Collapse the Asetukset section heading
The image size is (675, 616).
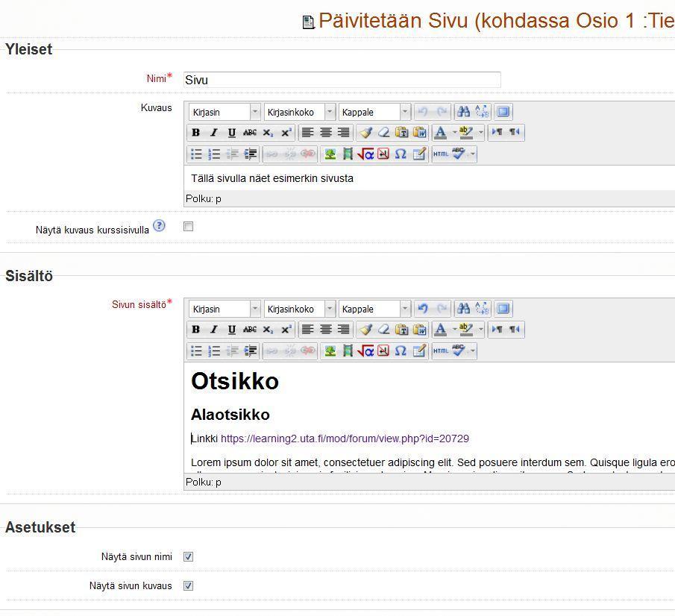pyautogui.click(x=40, y=527)
